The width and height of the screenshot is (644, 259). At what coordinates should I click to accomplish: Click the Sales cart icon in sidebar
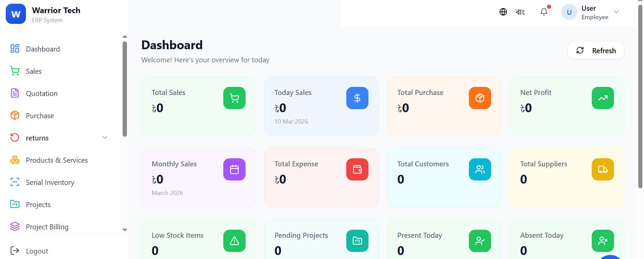15,71
